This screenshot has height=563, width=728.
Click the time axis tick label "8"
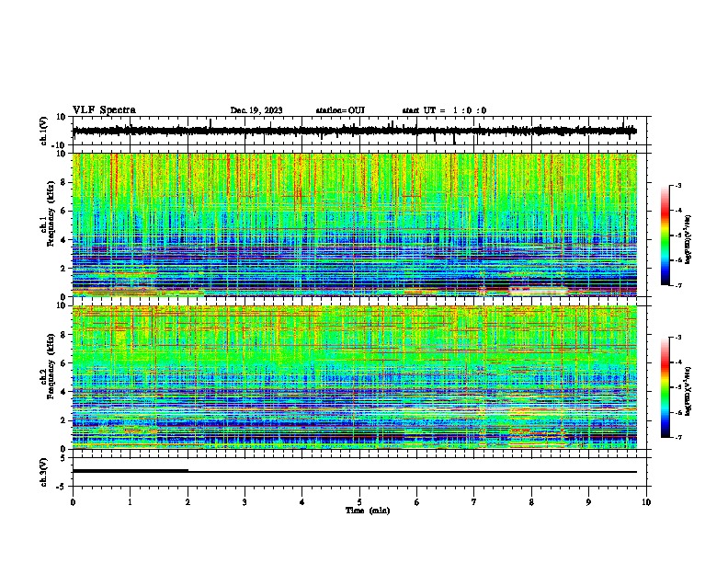[x=531, y=502]
